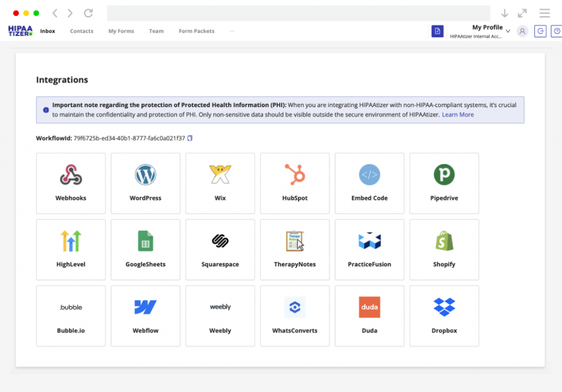This screenshot has width=562, height=392.
Task: Go to the My Forms tab
Action: (x=121, y=31)
